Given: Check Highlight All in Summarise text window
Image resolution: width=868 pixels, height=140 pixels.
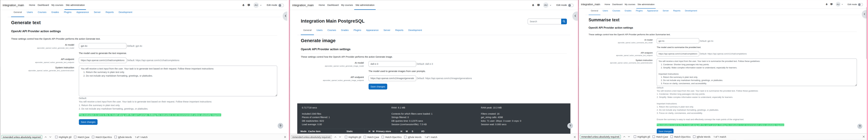Looking at the screenshot, I should click(635, 137).
